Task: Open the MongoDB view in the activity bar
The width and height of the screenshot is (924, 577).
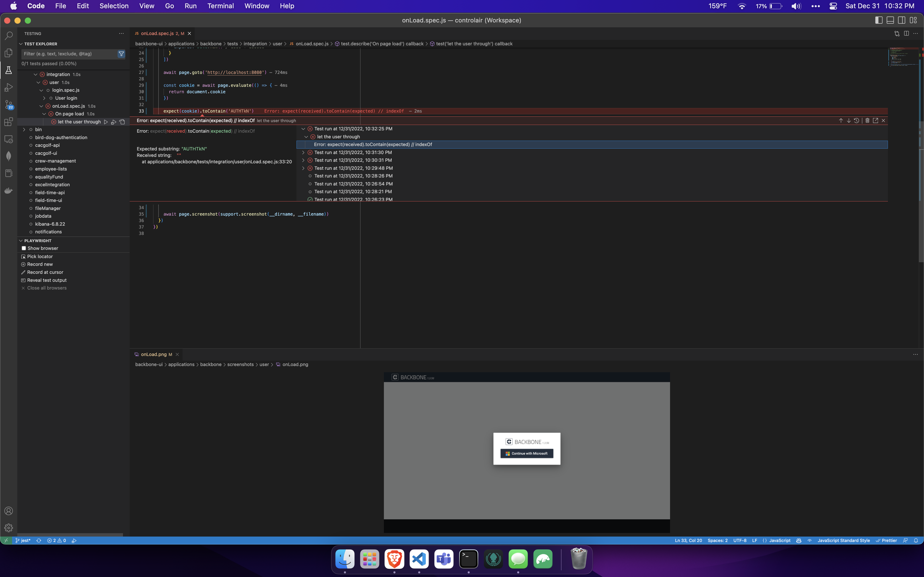Action: [9, 156]
